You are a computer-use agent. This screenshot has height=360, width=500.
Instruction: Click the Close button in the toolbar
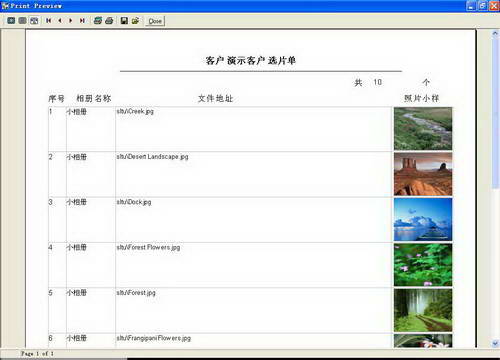tap(155, 21)
